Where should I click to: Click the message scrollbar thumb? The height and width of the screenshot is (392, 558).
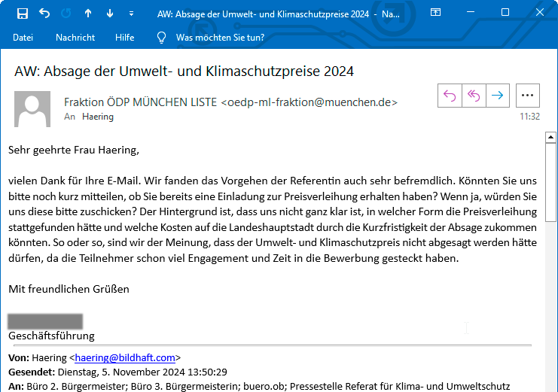550,182
